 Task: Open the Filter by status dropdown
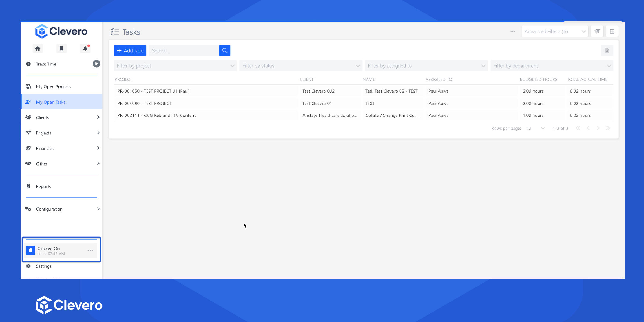tap(301, 66)
